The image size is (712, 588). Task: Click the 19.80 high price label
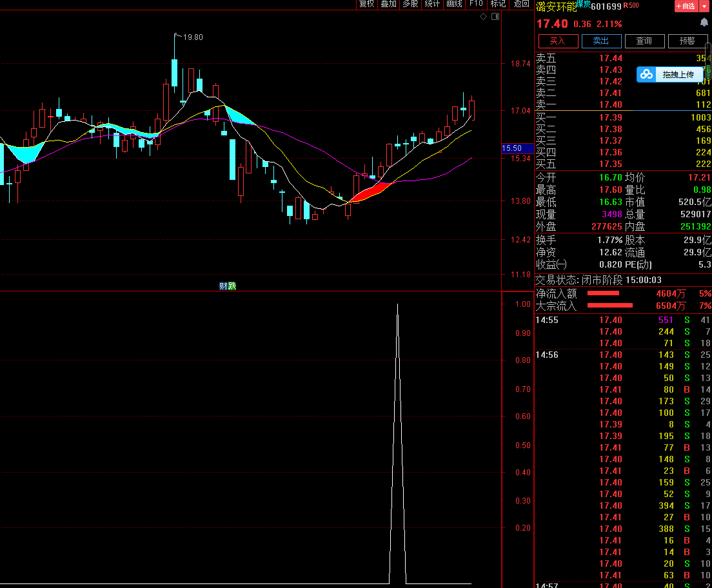coord(193,37)
